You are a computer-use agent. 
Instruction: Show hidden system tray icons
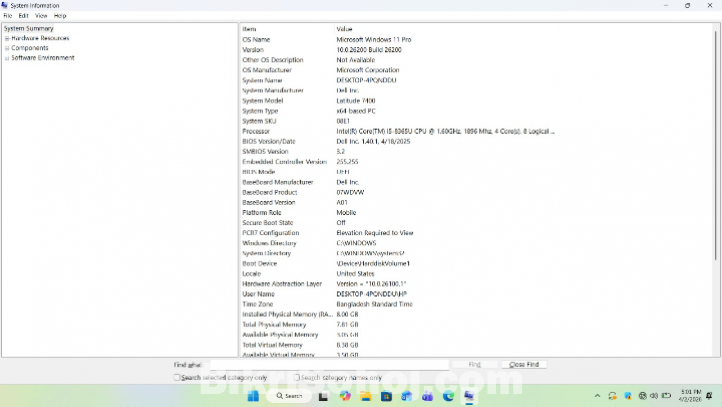point(597,395)
